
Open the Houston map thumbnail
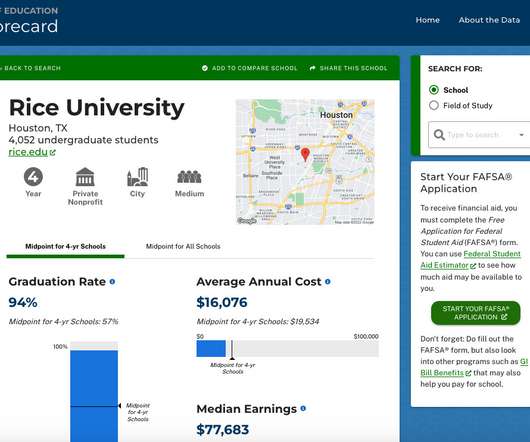pyautogui.click(x=305, y=162)
